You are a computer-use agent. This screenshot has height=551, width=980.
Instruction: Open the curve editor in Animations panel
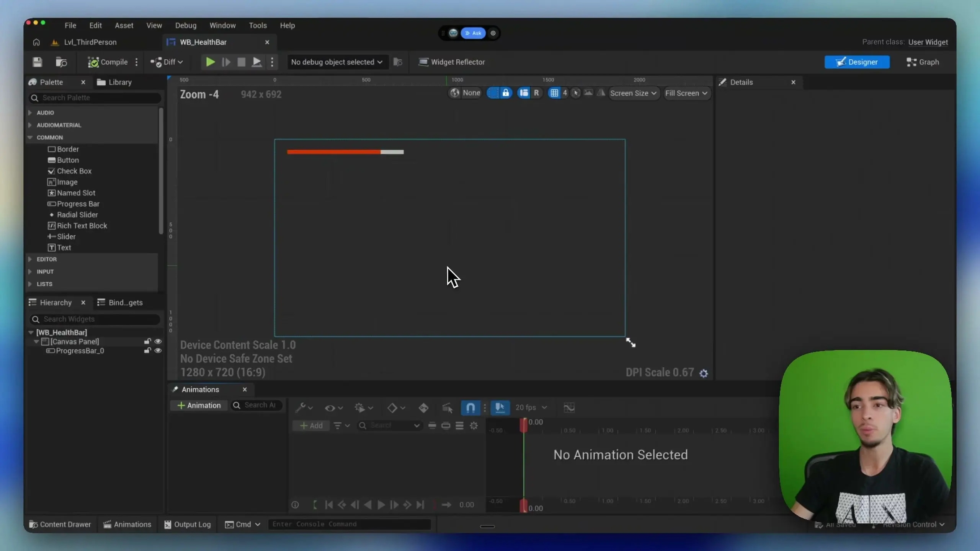(x=569, y=407)
